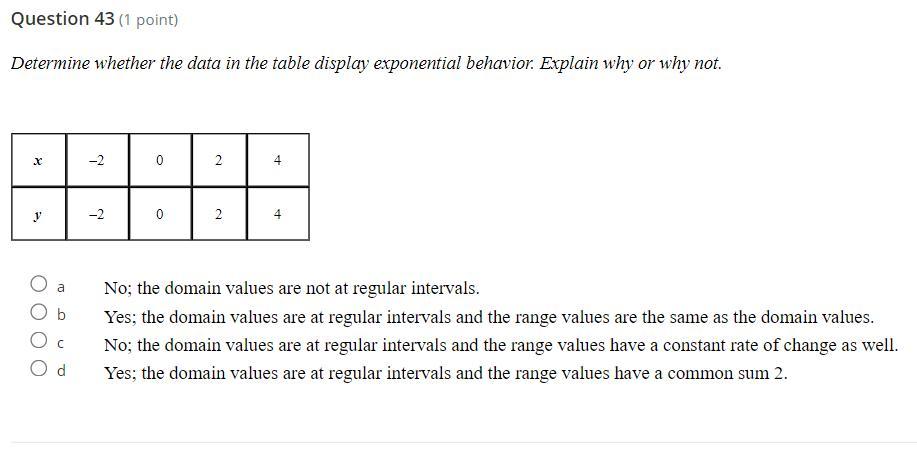The width and height of the screenshot is (917, 455).
Task: Click the '(1 point)' label
Action: coord(149,20)
